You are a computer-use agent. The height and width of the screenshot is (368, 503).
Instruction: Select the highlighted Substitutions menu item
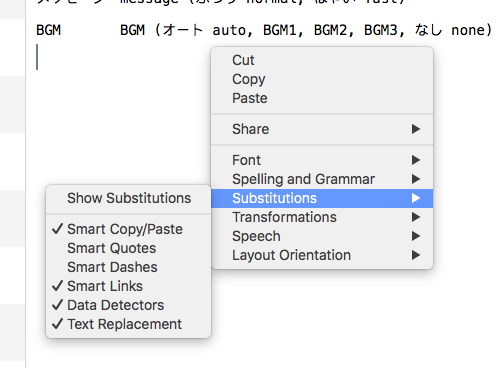pos(322,198)
